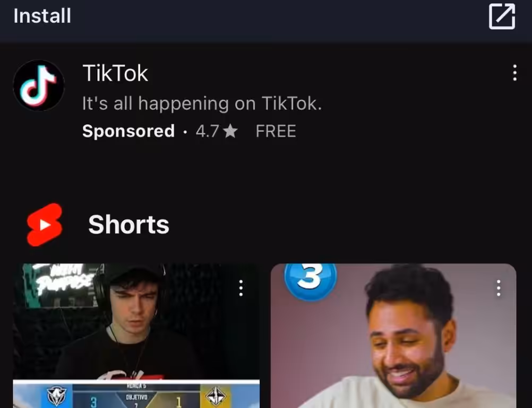The width and height of the screenshot is (532, 408).
Task: Open options menu on the bearded man Short
Action: [x=499, y=288]
